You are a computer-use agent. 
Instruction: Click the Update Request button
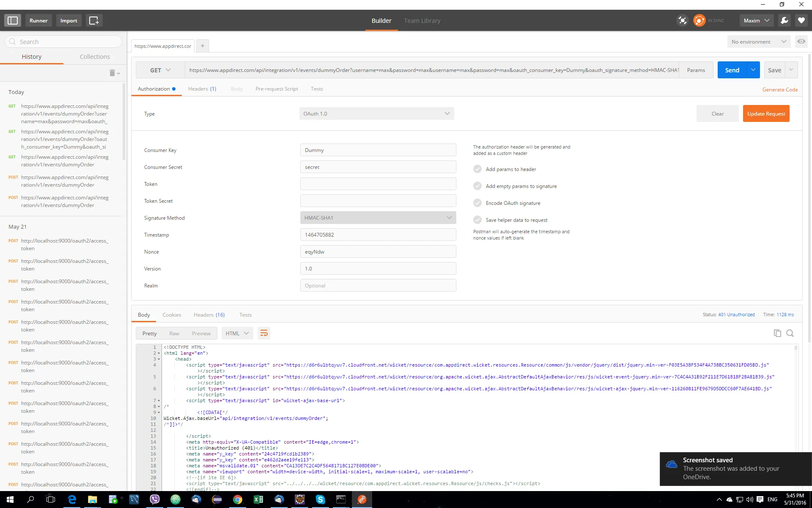click(766, 113)
